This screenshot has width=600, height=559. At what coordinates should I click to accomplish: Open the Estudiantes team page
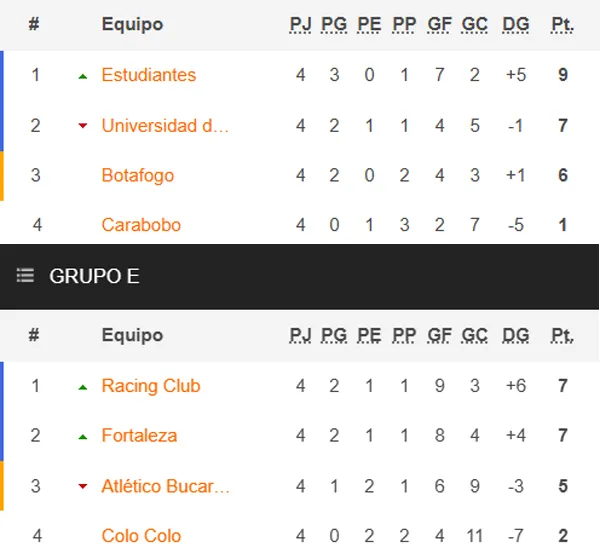(149, 75)
